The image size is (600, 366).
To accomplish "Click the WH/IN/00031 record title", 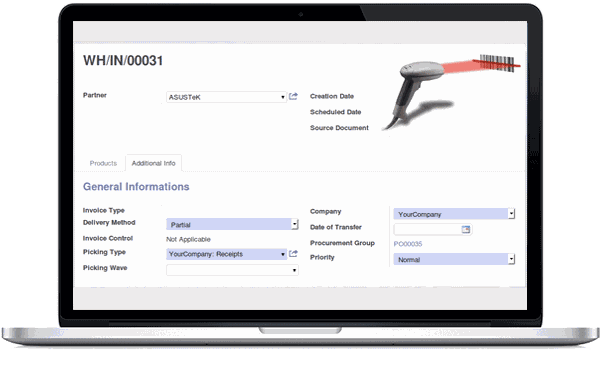I will click(123, 60).
